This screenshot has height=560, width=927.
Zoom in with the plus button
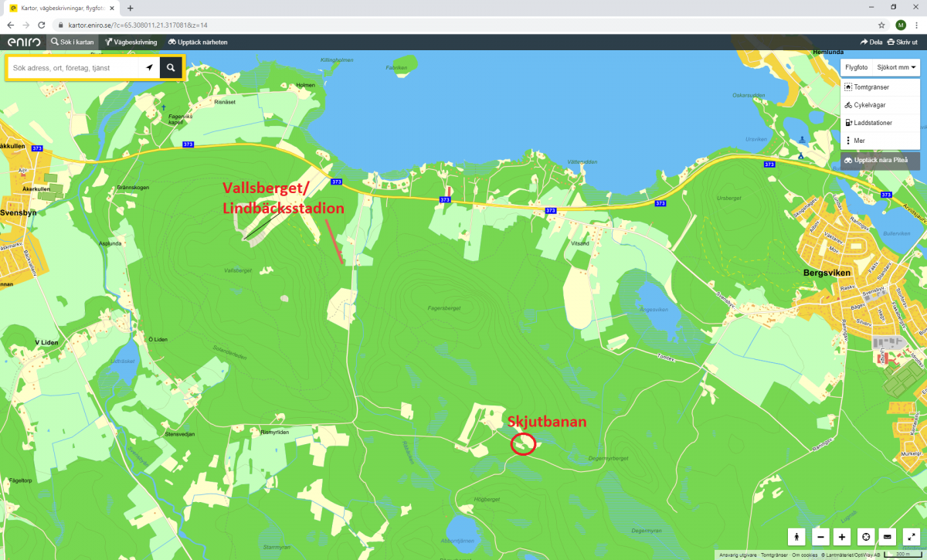(x=843, y=537)
